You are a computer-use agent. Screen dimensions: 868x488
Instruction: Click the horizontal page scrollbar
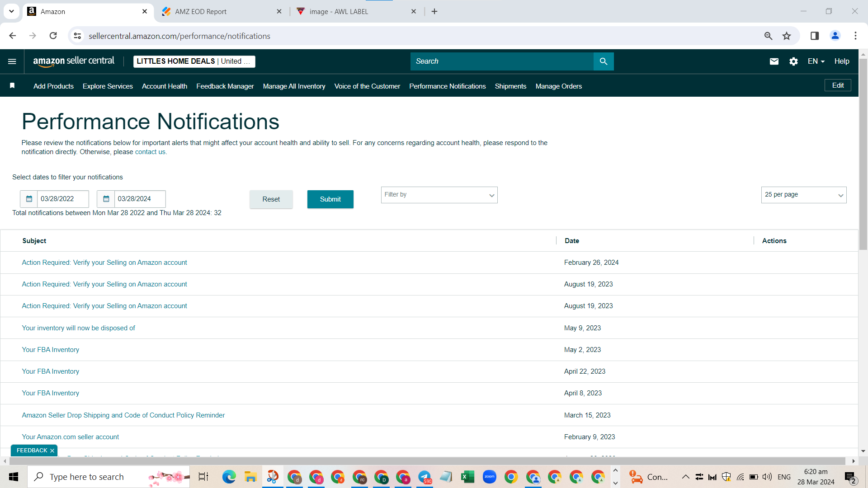tap(428, 461)
